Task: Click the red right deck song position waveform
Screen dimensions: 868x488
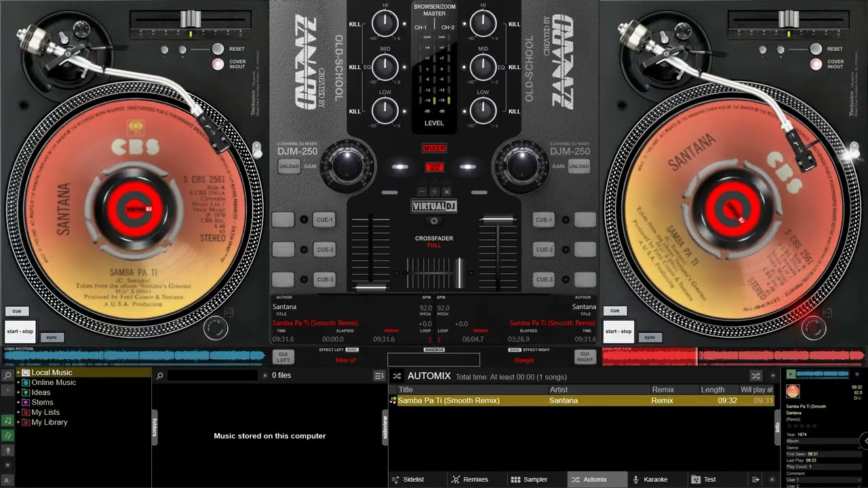Action: point(732,355)
